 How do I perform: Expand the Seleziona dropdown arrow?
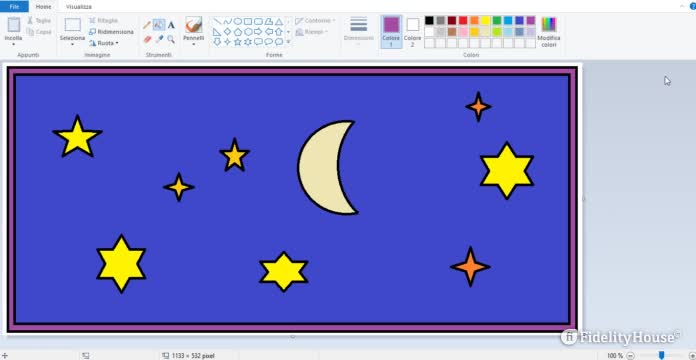pyautogui.click(x=72, y=44)
